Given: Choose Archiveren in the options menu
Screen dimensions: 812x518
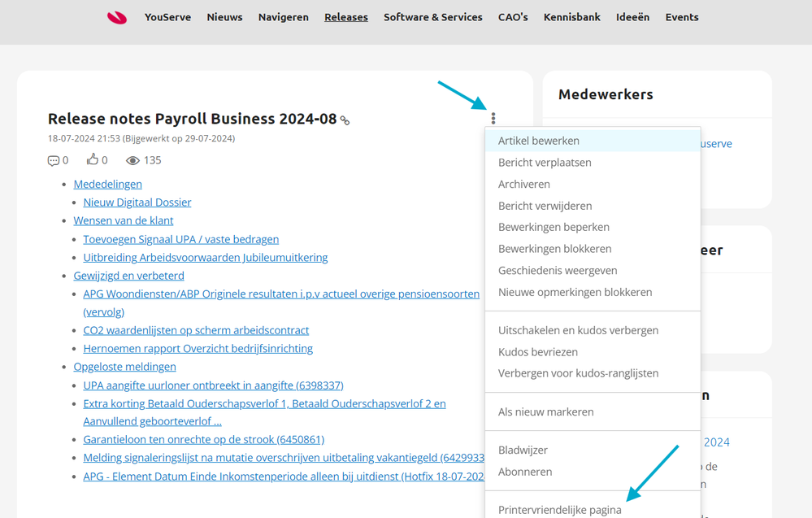Looking at the screenshot, I should [x=593, y=185].
